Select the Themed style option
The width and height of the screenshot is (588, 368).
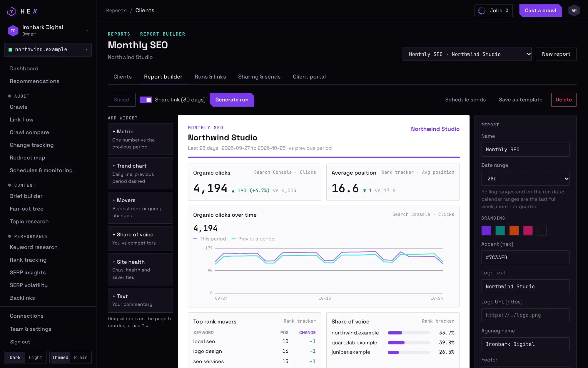[60, 357]
